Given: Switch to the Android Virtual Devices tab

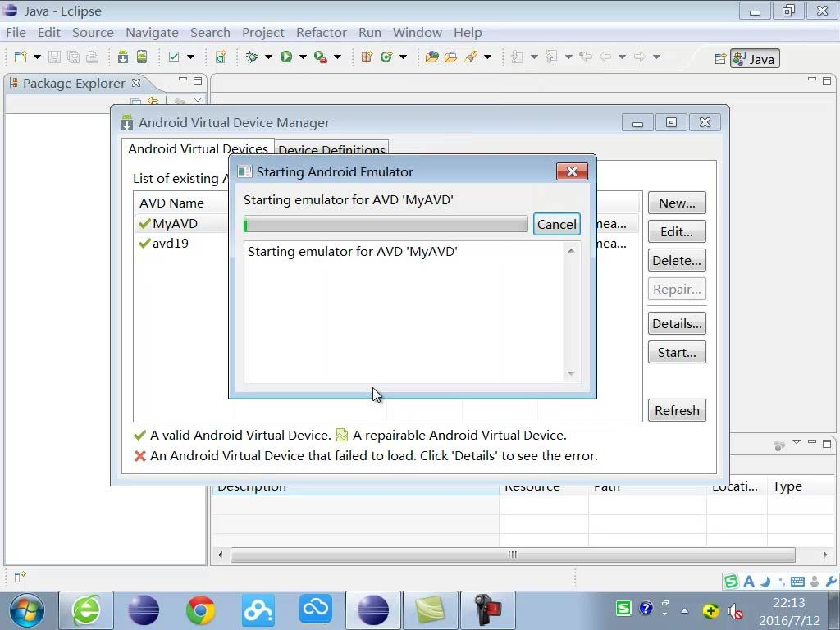Looking at the screenshot, I should pos(198,148).
